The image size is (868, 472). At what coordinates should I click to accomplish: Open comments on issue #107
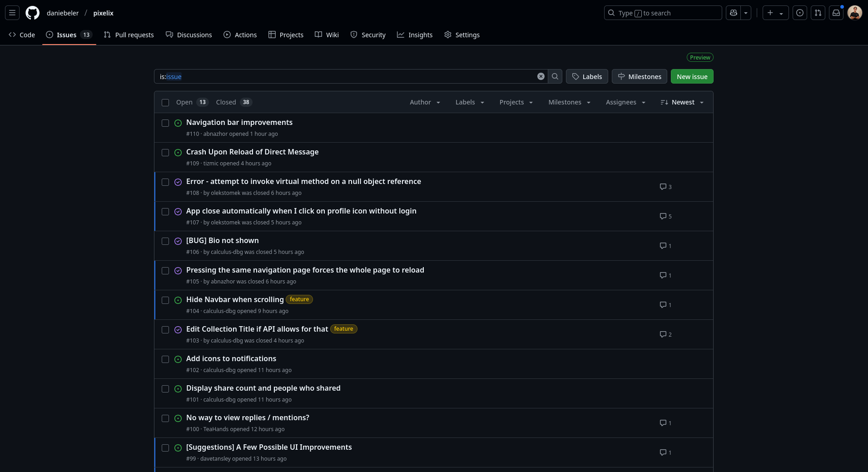click(x=665, y=216)
